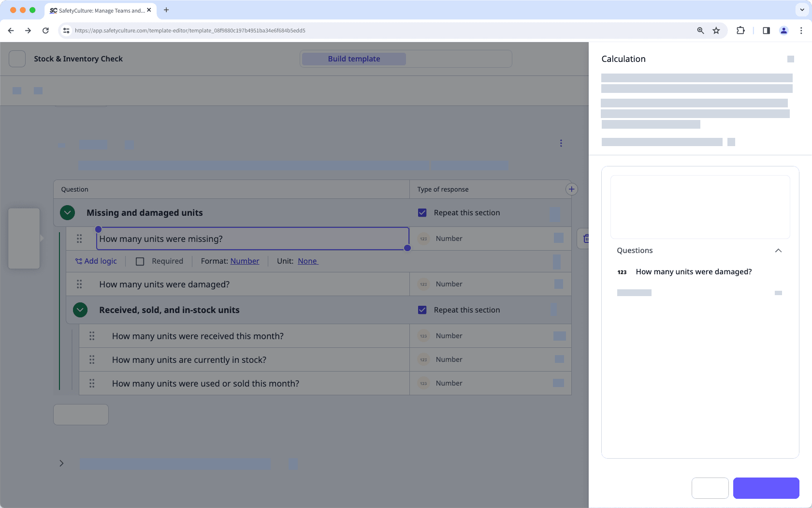Switch to the Build template tab
Screen dimensions: 812x508
click(x=353, y=59)
